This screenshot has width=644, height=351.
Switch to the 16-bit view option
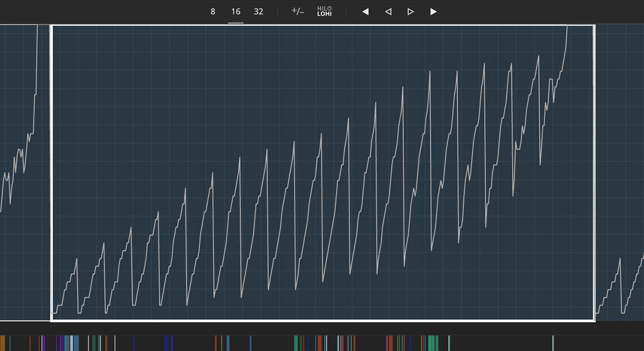coord(236,11)
